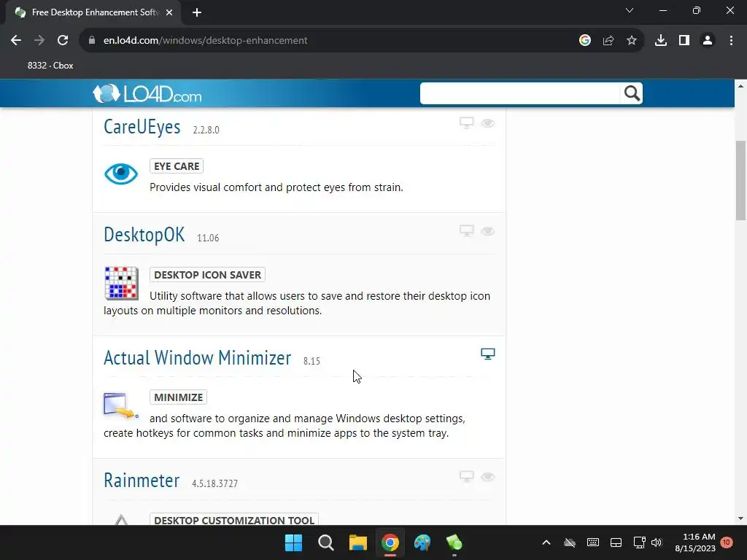The image size is (747, 560).
Task: Open the Windows Start menu
Action: point(293,542)
